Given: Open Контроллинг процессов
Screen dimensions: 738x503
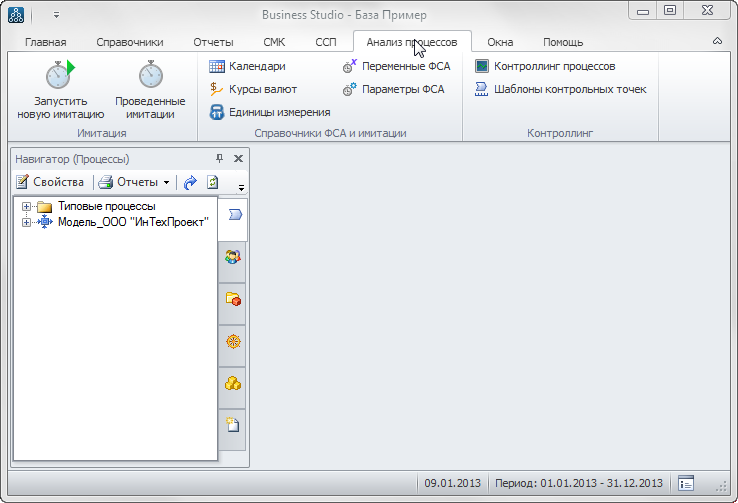Looking at the screenshot, I should [x=545, y=66].
